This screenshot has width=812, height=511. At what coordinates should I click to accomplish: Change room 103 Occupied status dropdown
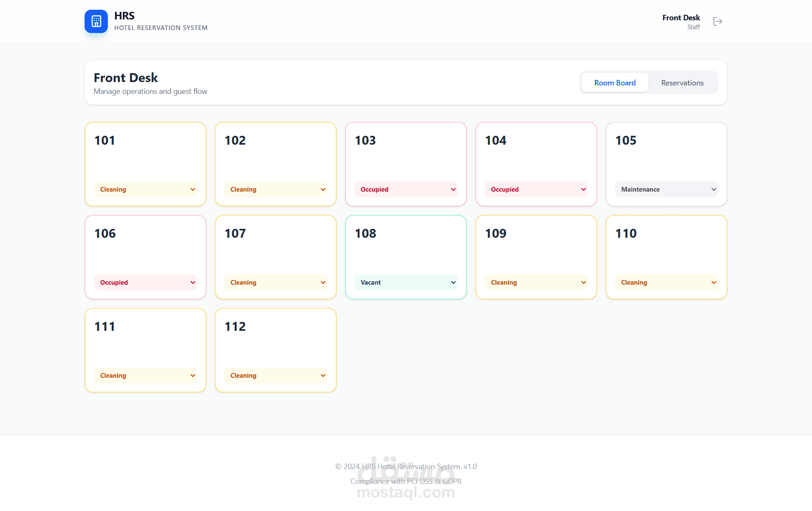pyautogui.click(x=406, y=190)
